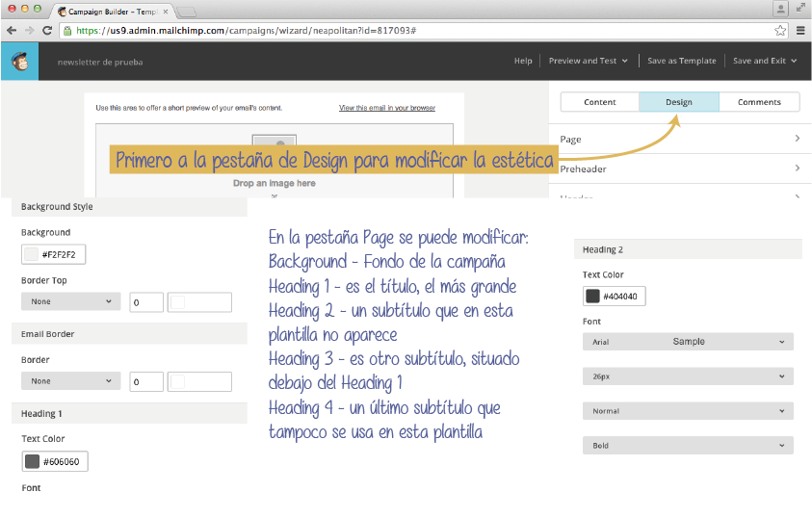The image size is (812, 518).
Task: Open the Bold font weight dropdown
Action: [x=688, y=445]
